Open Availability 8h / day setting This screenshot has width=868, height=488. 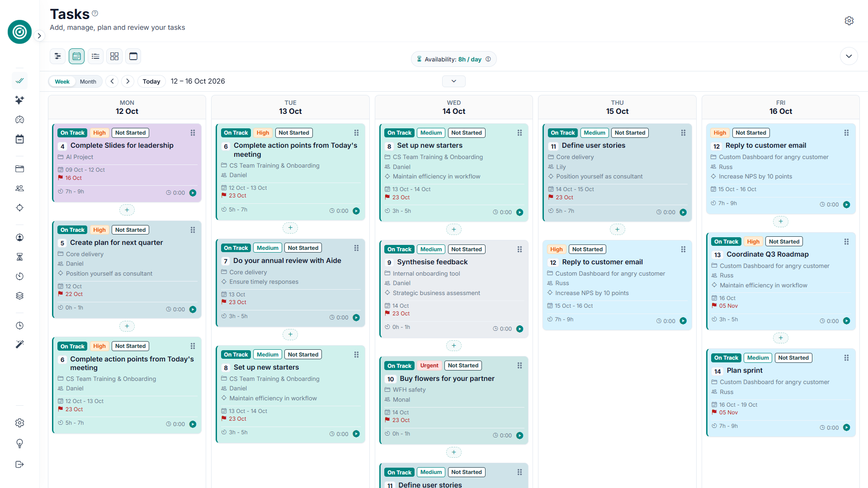tap(454, 59)
